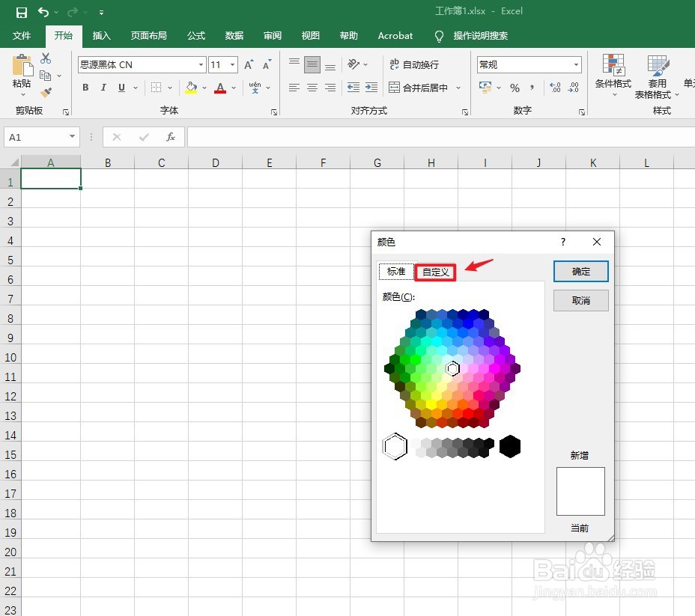Click the Copy icon
Viewport: 695px width, 616px height.
click(x=45, y=76)
